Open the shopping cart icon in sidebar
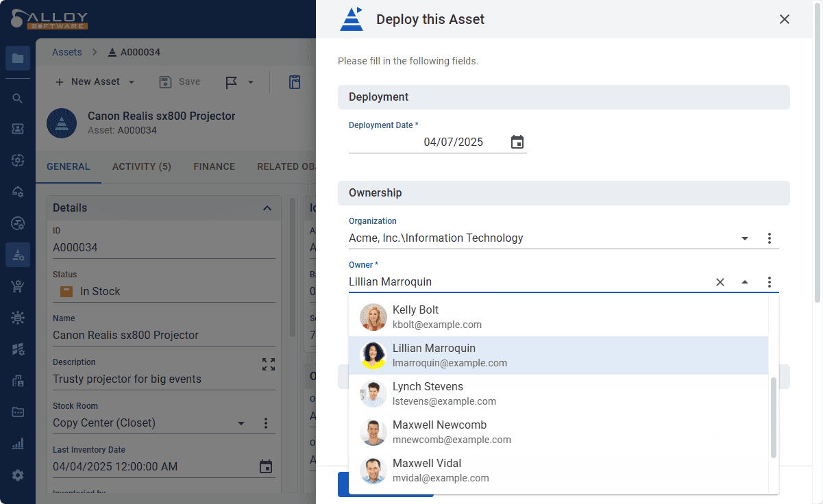Image resolution: width=823 pixels, height=504 pixels. pos(18,286)
